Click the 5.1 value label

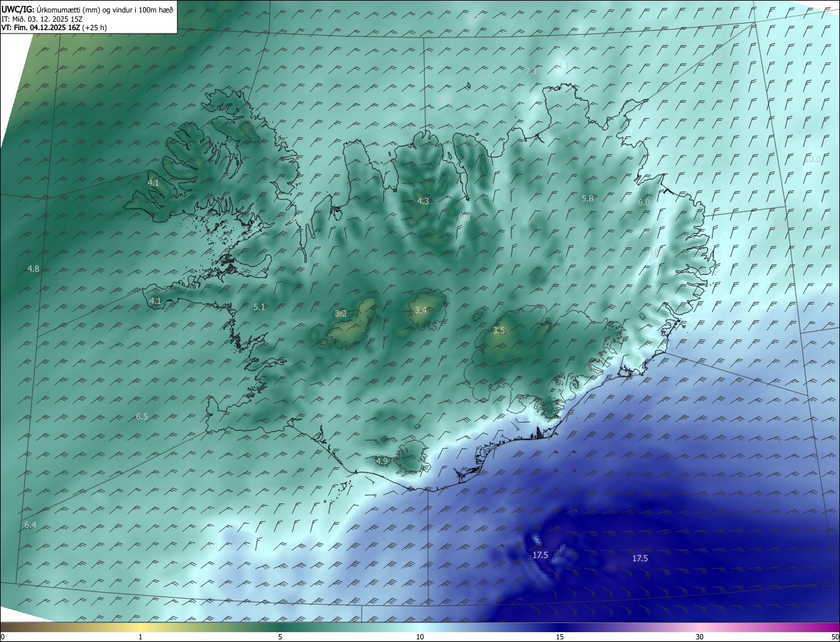pos(259,307)
